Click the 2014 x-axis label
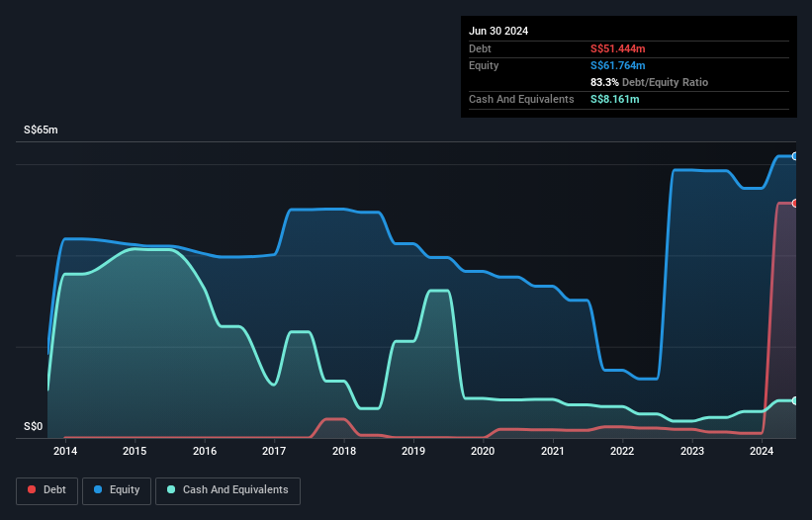The image size is (812, 520). pyautogui.click(x=65, y=452)
